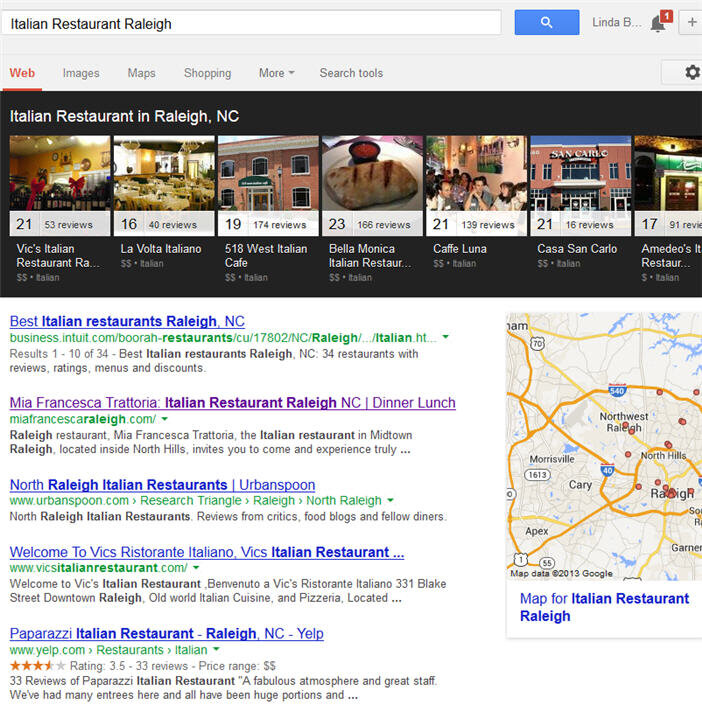Click the rating score 23 for Bella Monica
This screenshot has width=702, height=711.
(x=337, y=224)
